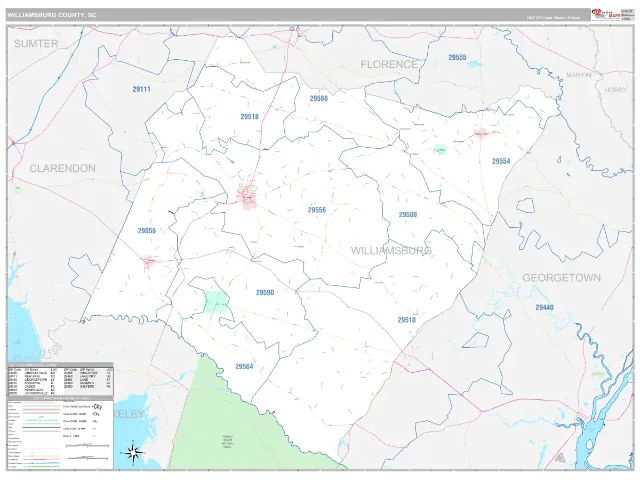Select ZIP code 29554 label

[x=501, y=161]
